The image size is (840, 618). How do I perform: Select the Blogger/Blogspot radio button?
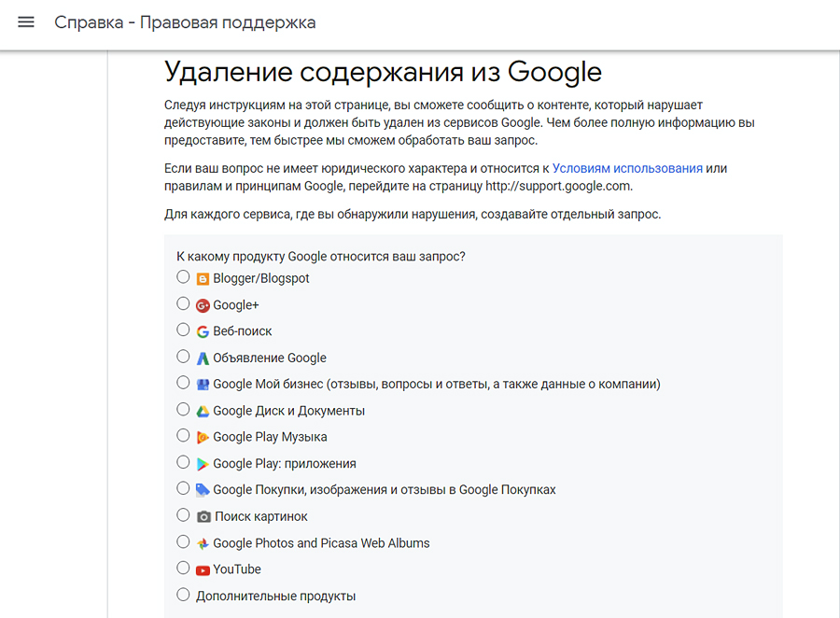click(183, 277)
